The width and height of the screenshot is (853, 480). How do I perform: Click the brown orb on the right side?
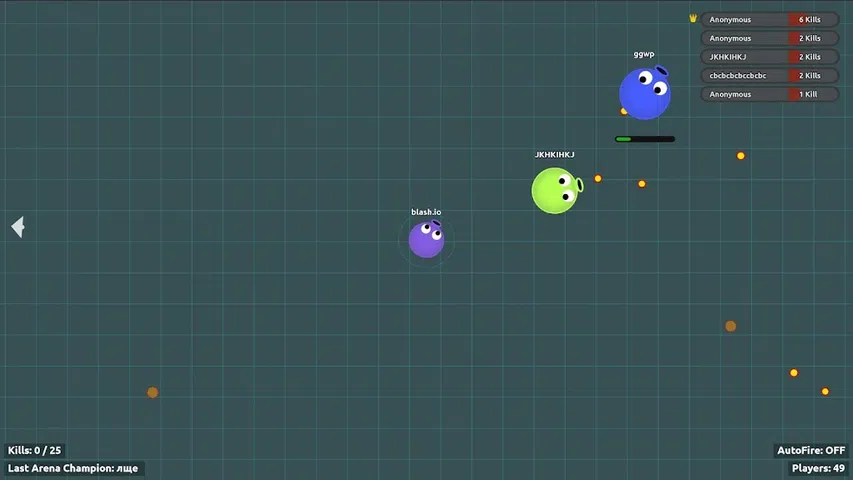coord(730,326)
